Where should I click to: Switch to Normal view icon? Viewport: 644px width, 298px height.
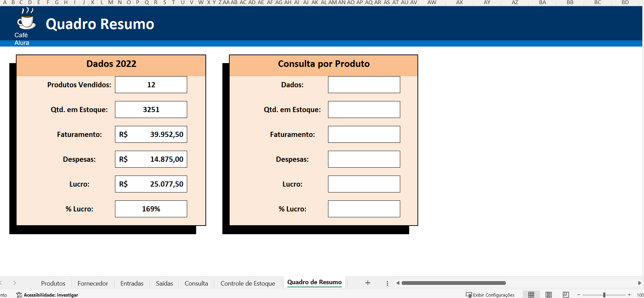coord(531,295)
